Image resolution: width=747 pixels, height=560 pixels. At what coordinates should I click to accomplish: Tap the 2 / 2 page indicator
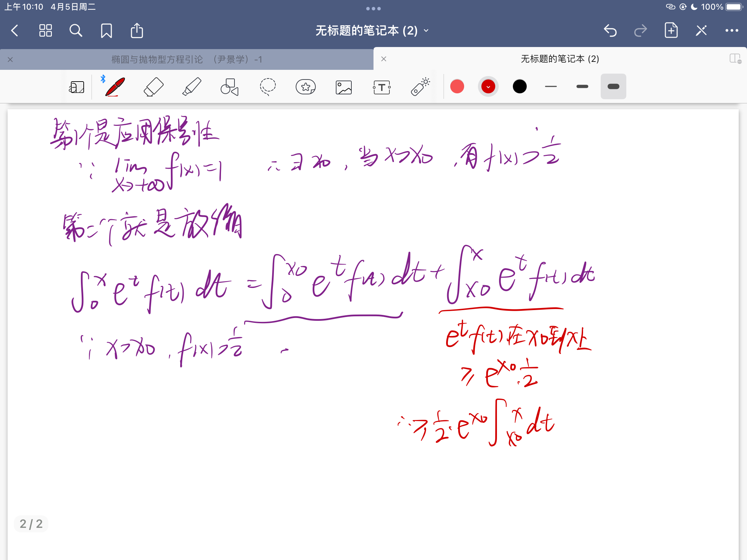31,524
